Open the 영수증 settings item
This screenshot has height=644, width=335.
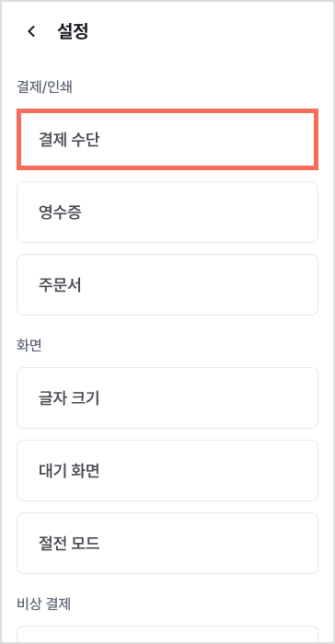(x=167, y=213)
